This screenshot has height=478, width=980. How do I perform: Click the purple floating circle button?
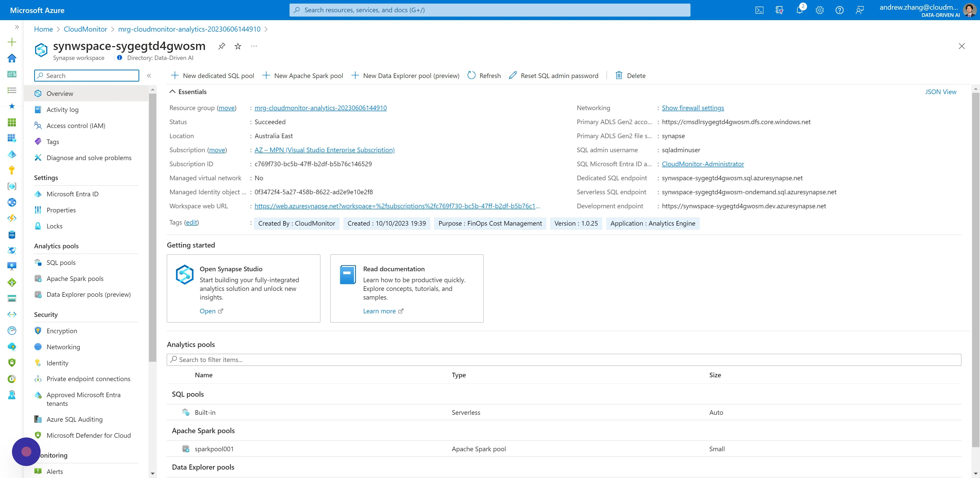point(26,451)
